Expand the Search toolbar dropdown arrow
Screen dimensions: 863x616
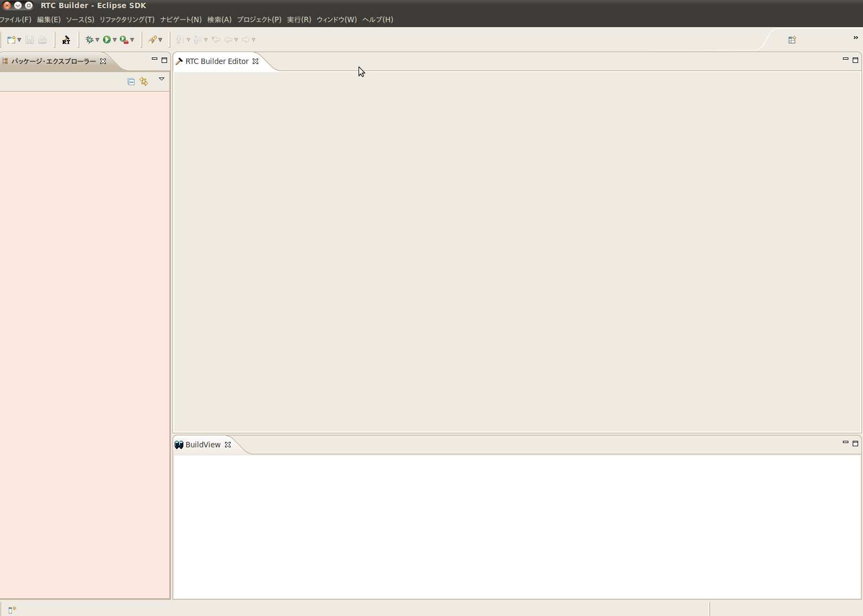coord(161,40)
